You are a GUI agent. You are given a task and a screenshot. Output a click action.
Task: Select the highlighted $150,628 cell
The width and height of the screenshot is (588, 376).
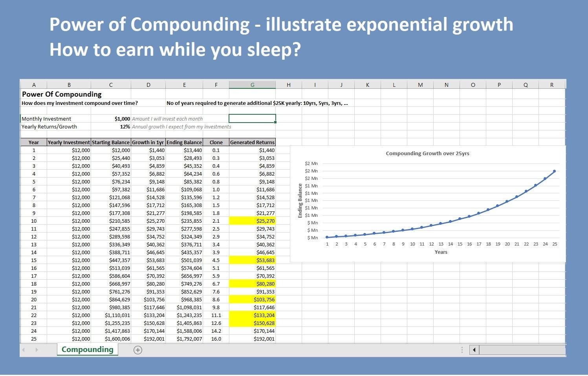[252, 323]
